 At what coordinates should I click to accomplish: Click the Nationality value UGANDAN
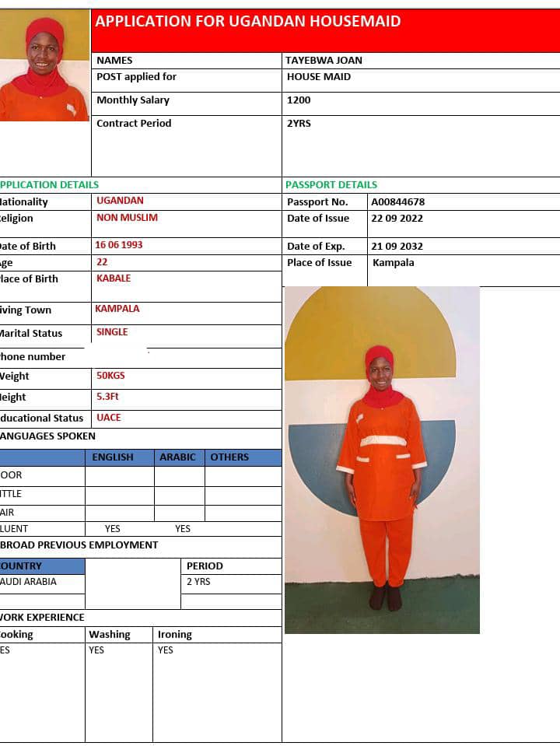click(120, 201)
